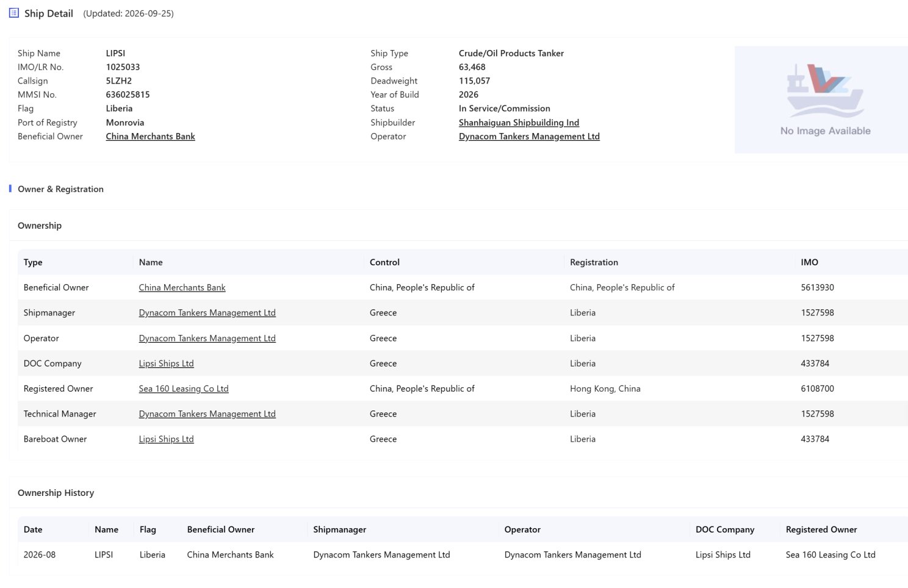
Task: Open Dynacom Tankers Management Ltd in Shipmanager row
Action: click(207, 313)
